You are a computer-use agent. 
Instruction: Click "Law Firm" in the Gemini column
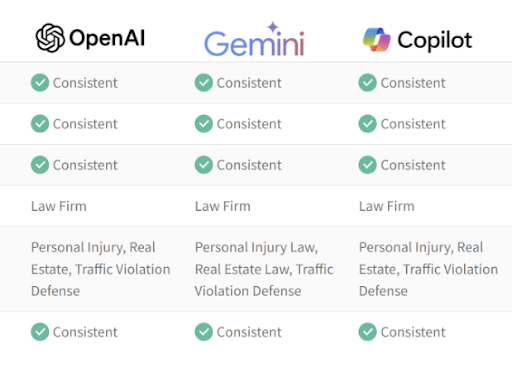pos(223,206)
